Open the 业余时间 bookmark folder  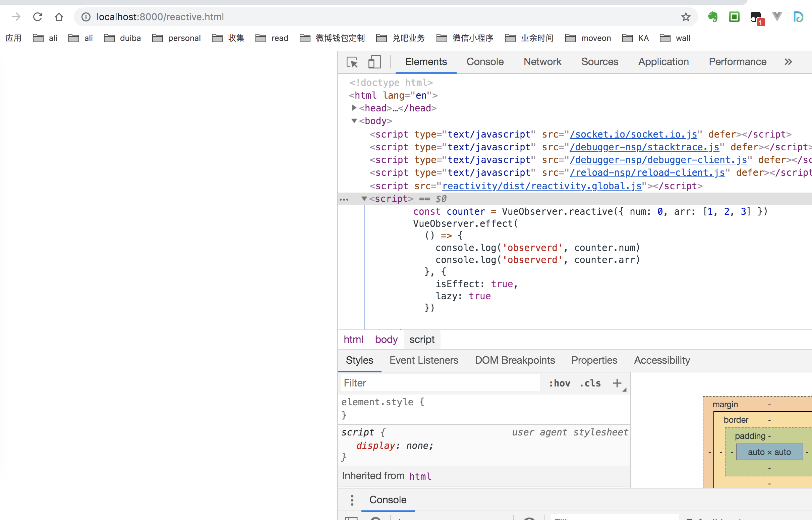pos(529,38)
